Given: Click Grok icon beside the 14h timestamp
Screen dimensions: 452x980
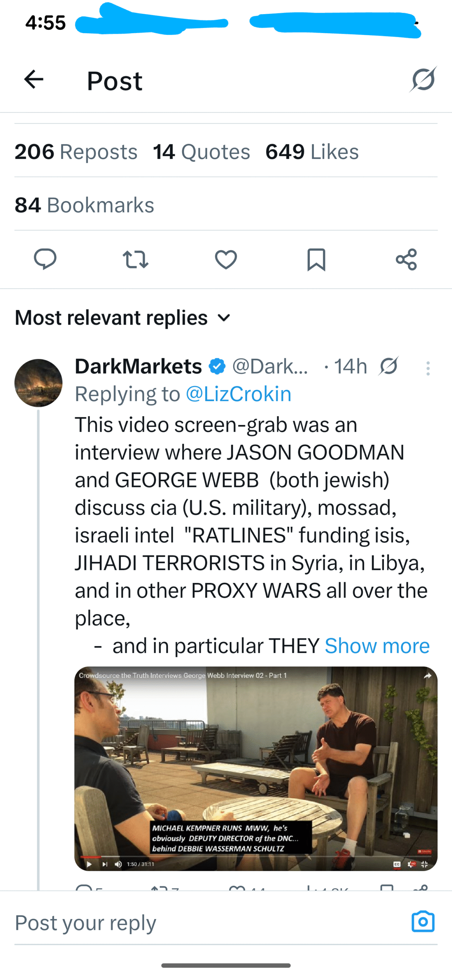Looking at the screenshot, I should [x=389, y=366].
